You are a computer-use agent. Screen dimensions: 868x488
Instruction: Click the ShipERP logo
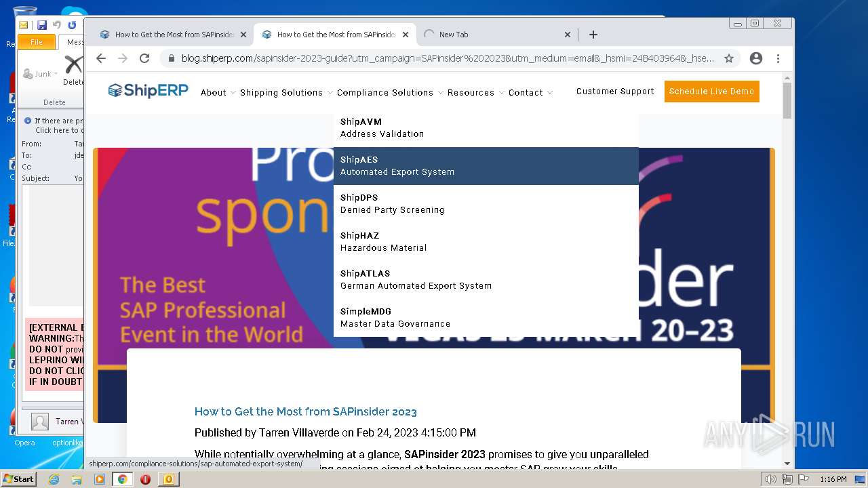point(148,90)
